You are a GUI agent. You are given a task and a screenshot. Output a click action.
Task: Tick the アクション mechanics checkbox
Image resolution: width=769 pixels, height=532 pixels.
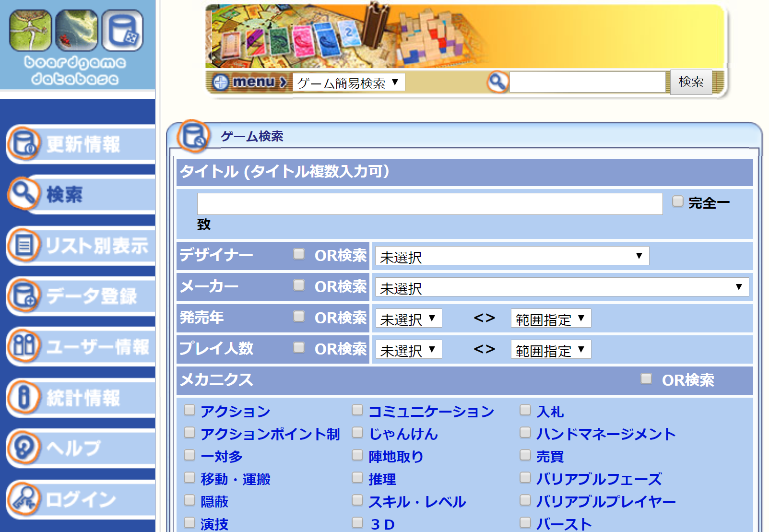(189, 410)
